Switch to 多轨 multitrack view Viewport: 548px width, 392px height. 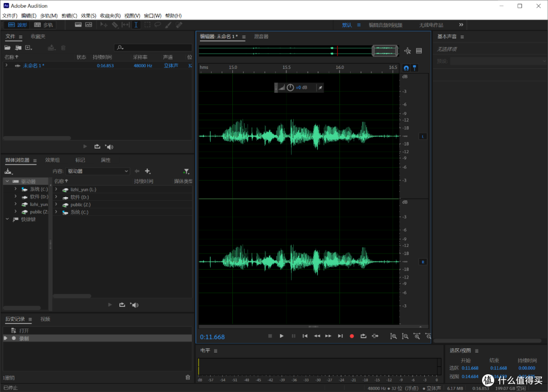(44, 25)
